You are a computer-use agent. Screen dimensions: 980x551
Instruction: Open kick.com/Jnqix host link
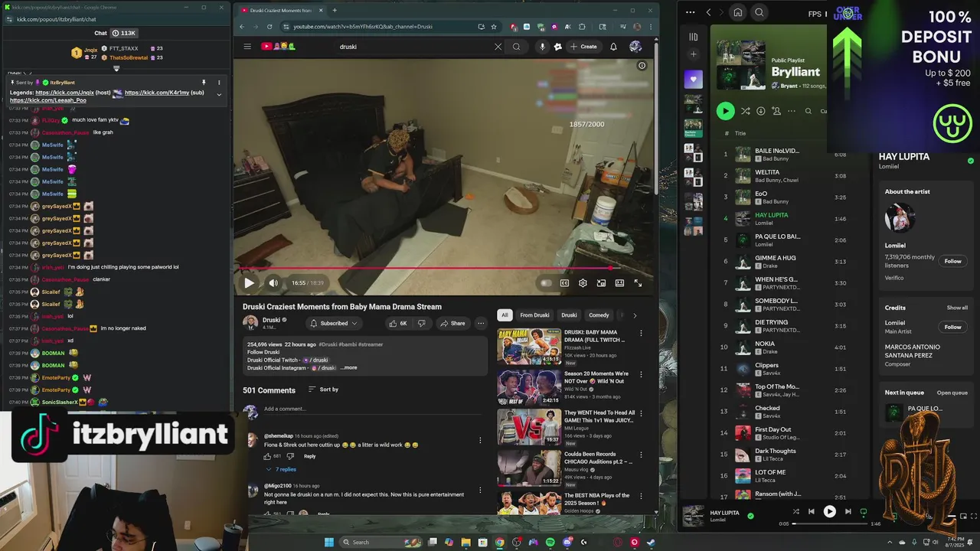pyautogui.click(x=64, y=93)
